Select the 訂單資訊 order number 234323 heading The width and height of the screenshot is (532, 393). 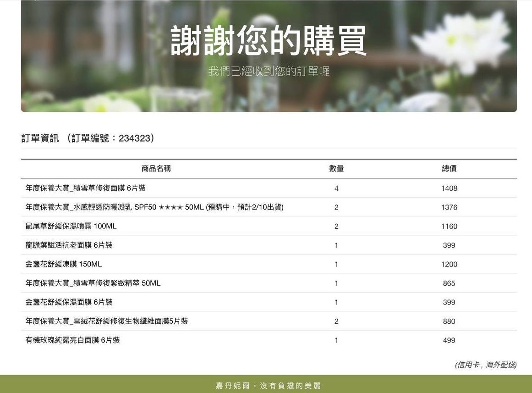click(88, 138)
